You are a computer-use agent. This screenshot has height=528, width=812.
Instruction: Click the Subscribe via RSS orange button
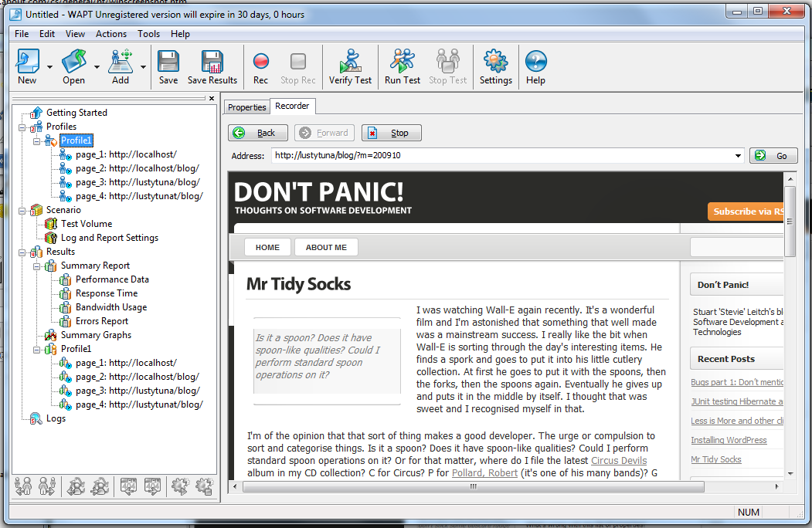(746, 212)
